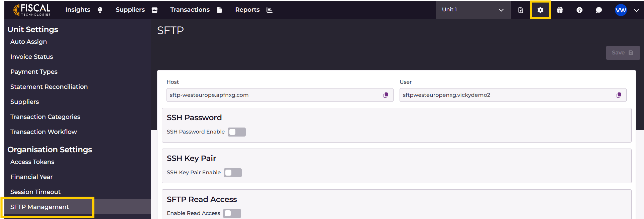644x219 pixels.
Task: Go to Access Tokens settings
Action: (32, 162)
